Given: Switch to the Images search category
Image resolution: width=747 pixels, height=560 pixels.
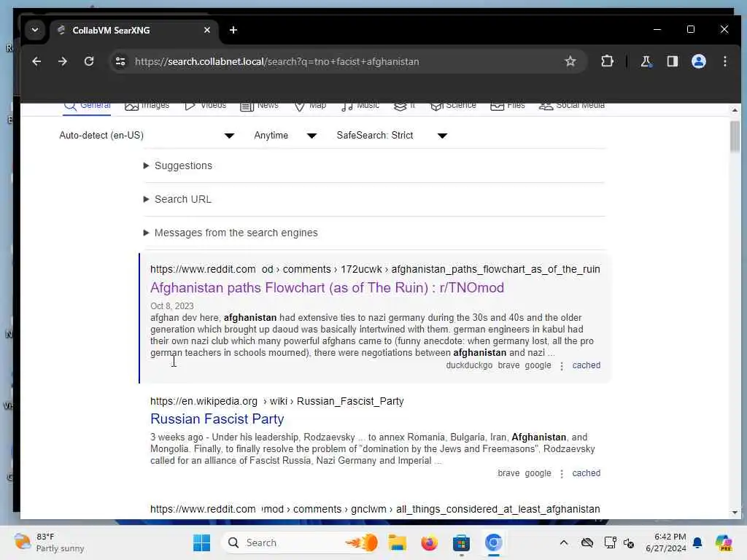Looking at the screenshot, I should pyautogui.click(x=147, y=106).
